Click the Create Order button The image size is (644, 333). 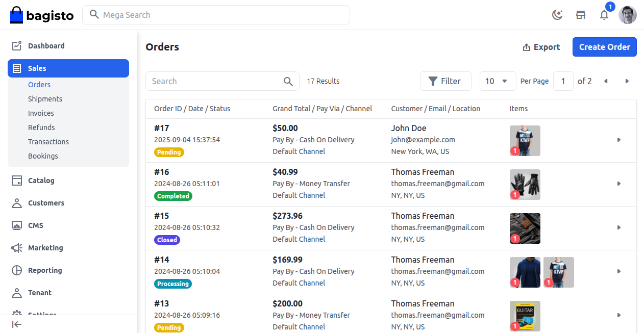[604, 47]
